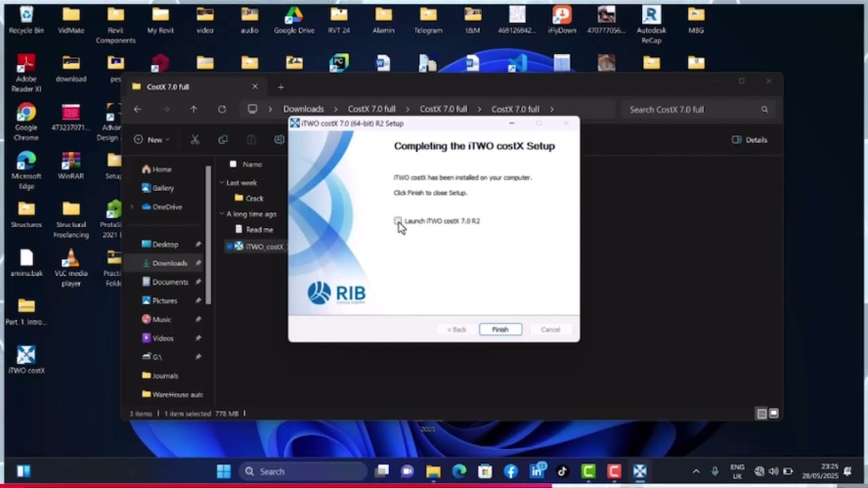Image resolution: width=868 pixels, height=488 pixels.
Task: Collapse the Last week group
Action: pos(222,183)
